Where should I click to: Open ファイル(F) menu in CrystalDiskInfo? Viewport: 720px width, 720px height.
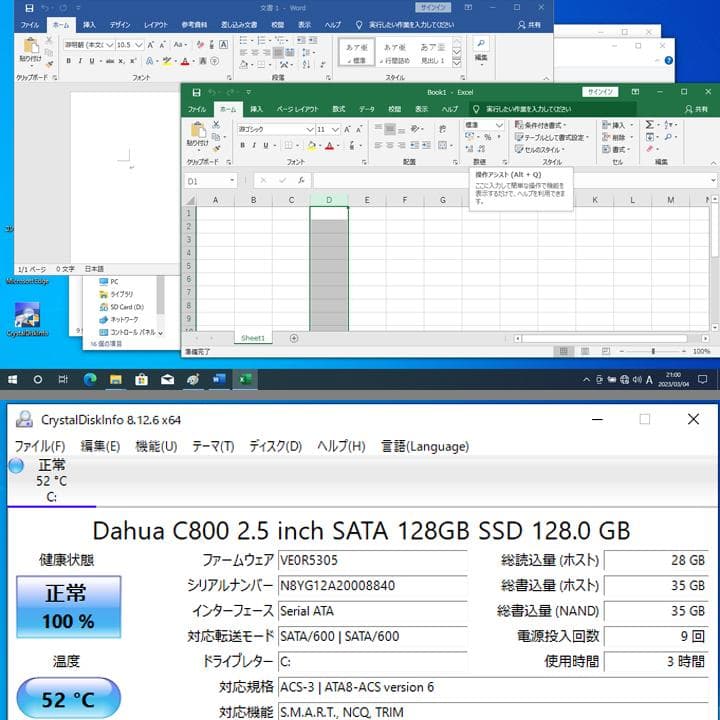(x=40, y=446)
